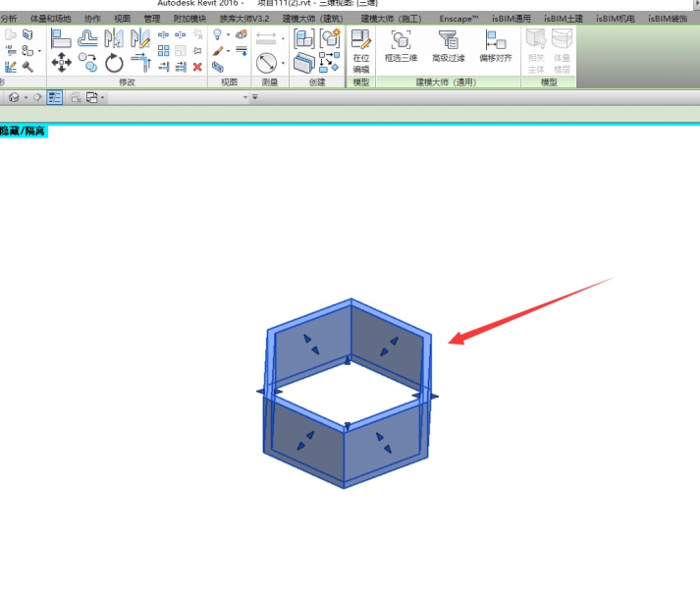Open the 视图 ribbon tab

[122, 19]
